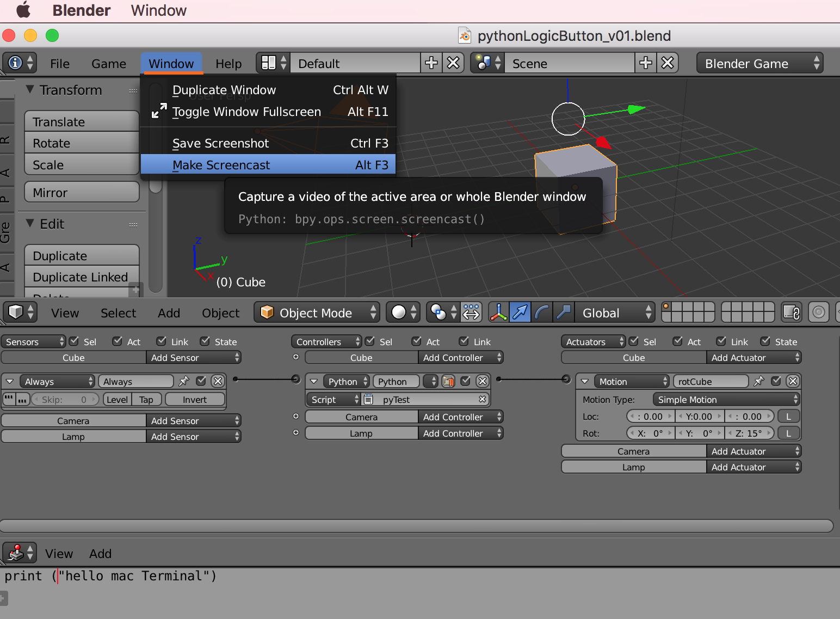Open Add Sensor dropdown for Cube

(x=194, y=357)
